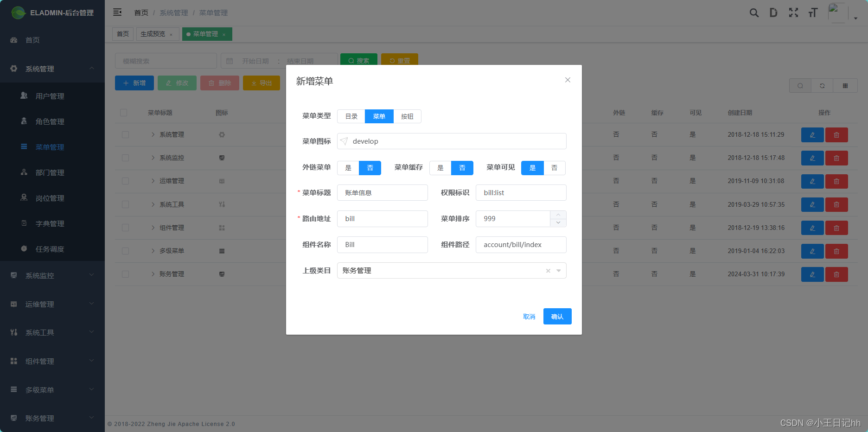Set 外链菜单 to 否
The image size is (868, 432).
point(370,168)
